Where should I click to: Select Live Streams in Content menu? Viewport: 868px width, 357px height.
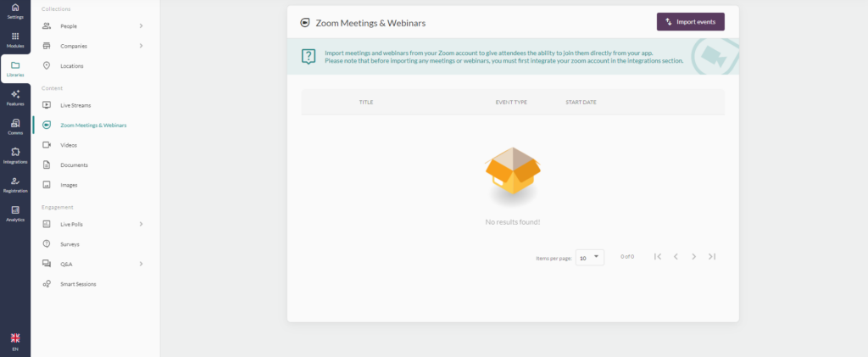tap(75, 105)
